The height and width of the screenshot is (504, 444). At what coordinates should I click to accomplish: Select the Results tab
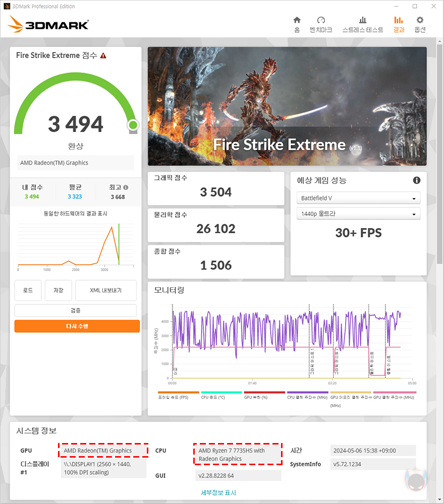398,24
